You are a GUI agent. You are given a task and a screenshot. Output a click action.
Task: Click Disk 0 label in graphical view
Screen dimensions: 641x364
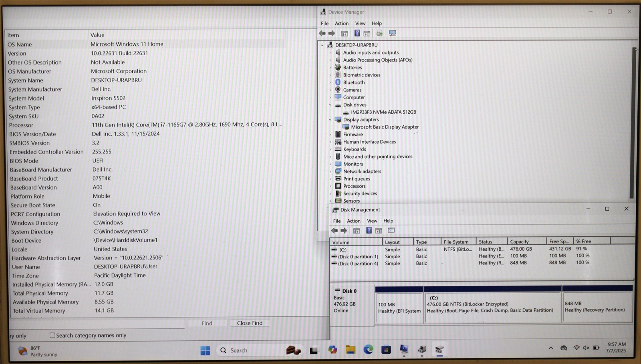click(349, 291)
